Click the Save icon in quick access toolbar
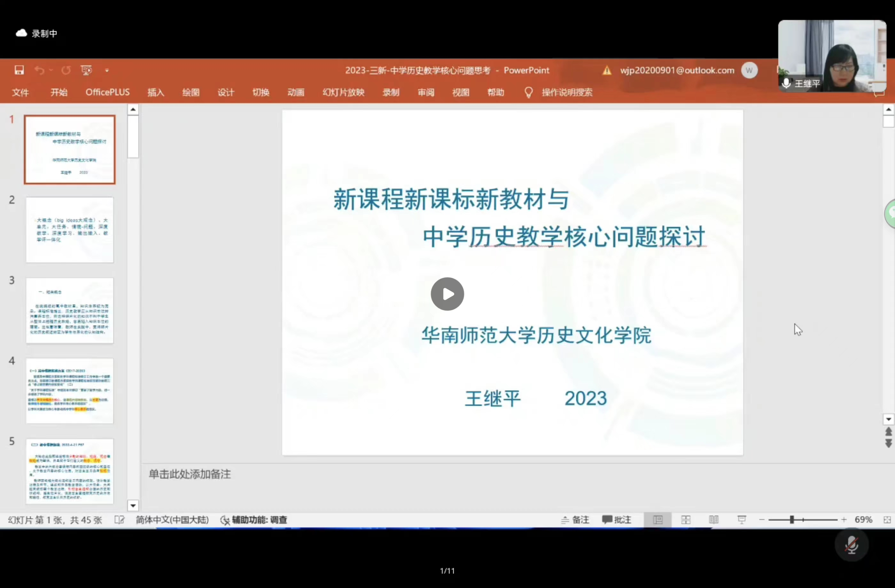The image size is (895, 588). click(x=19, y=70)
